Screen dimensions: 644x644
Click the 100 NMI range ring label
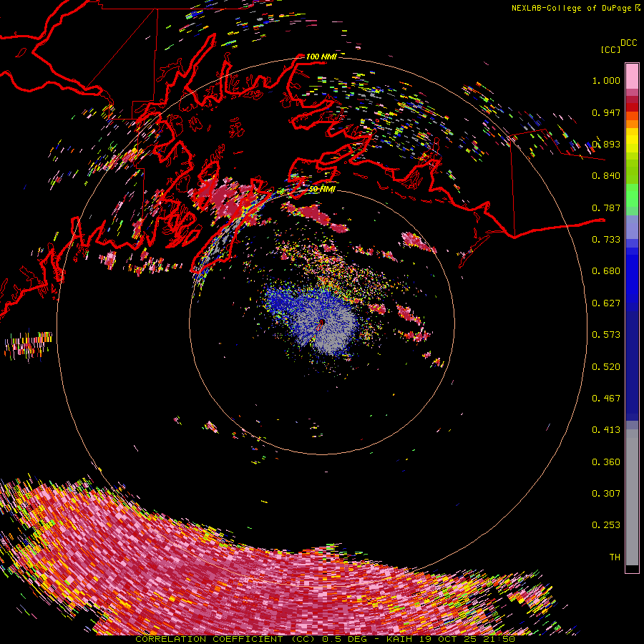[321, 57]
